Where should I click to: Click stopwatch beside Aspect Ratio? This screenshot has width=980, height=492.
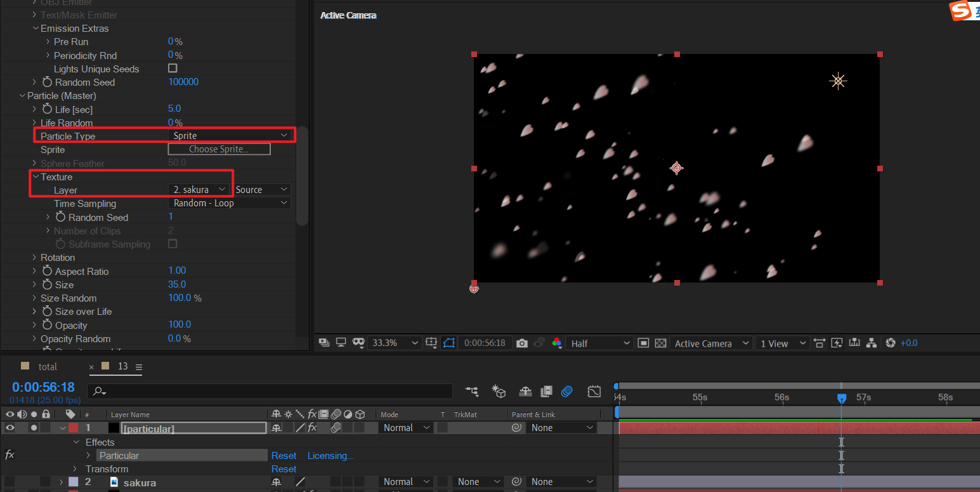click(47, 271)
